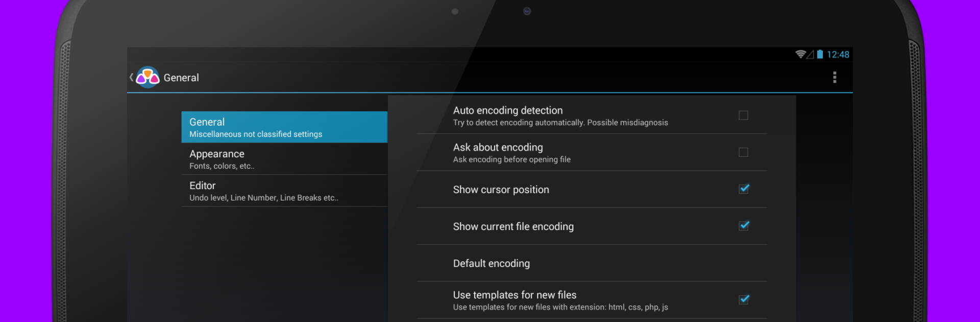
Task: Select the General settings category
Action: 284,127
